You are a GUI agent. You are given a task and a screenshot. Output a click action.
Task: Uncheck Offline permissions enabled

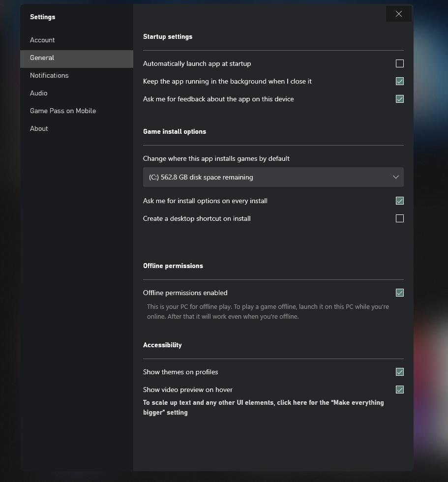point(399,293)
